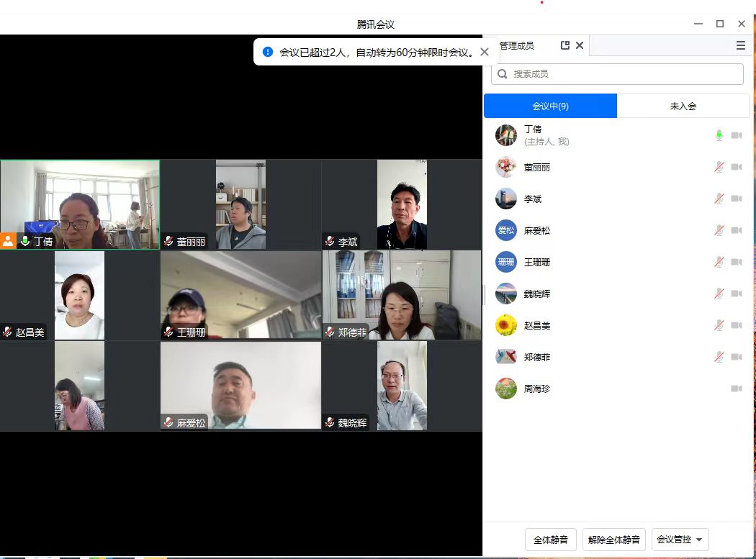Maximize the 腾讯会议 window
756x559 pixels.
pyautogui.click(x=720, y=24)
